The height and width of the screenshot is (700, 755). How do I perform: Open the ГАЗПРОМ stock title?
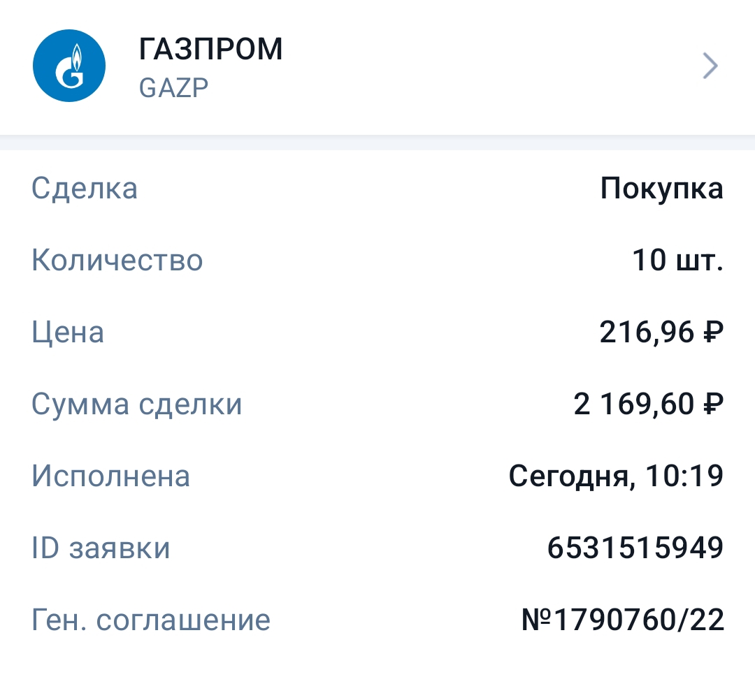211,50
